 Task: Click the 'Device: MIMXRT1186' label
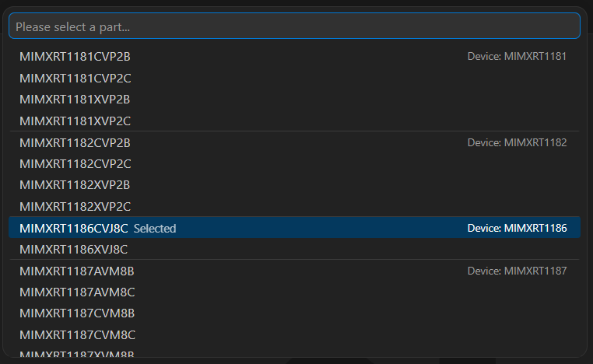(517, 228)
